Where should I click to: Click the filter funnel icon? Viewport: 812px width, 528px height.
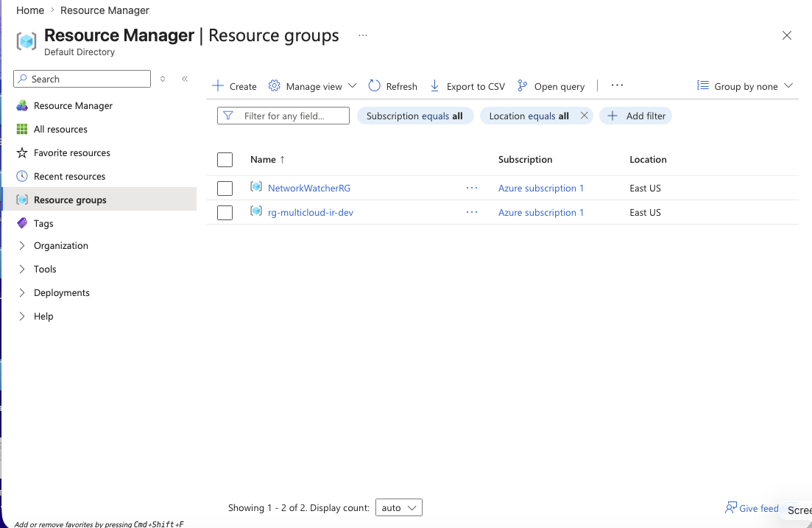(228, 116)
